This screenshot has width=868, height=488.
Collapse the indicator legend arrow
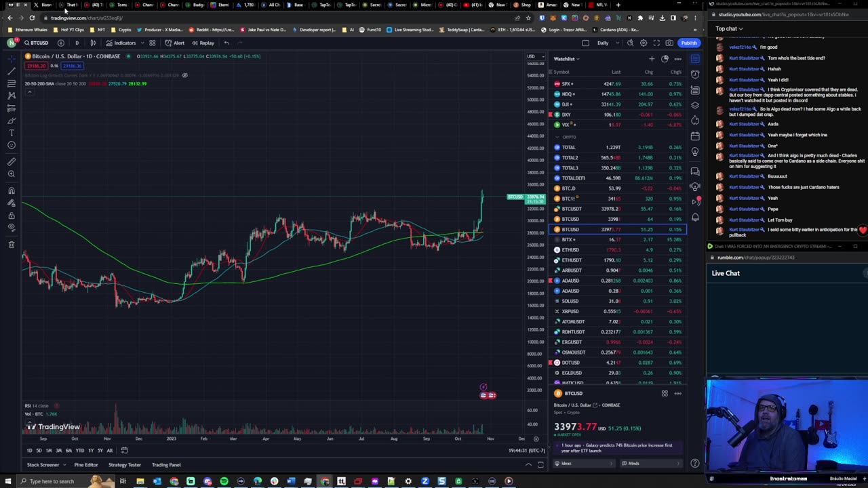[x=29, y=91]
